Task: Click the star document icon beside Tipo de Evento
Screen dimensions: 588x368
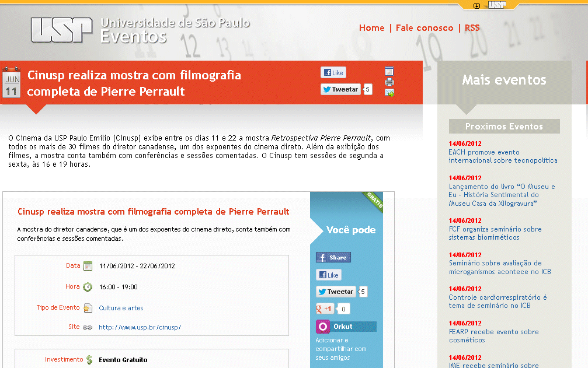Action: [88, 308]
